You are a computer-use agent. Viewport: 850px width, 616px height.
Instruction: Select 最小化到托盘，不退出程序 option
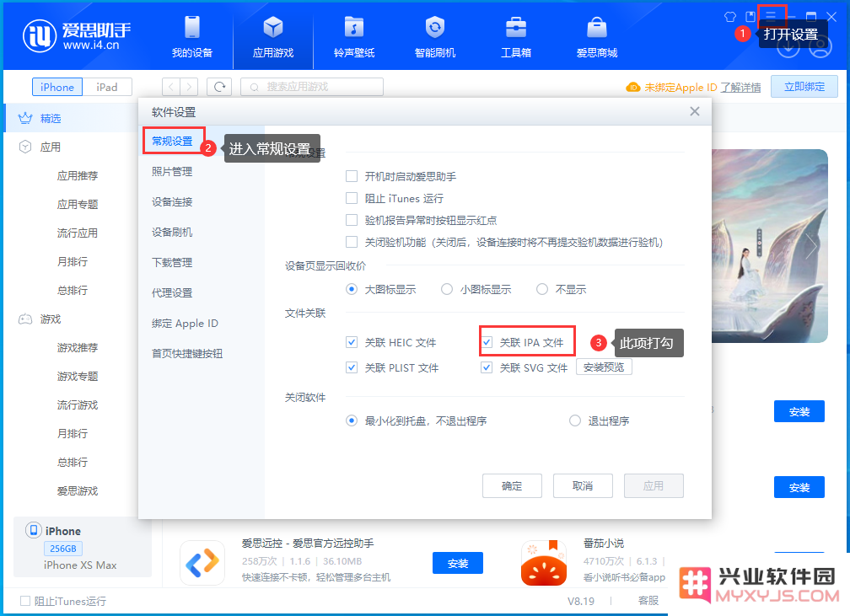pos(352,420)
